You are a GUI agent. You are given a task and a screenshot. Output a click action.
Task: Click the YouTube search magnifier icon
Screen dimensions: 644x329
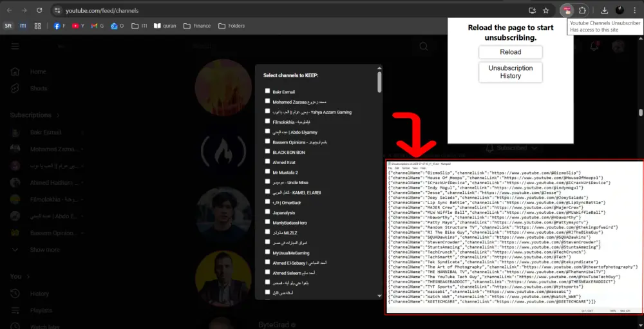pos(424,46)
